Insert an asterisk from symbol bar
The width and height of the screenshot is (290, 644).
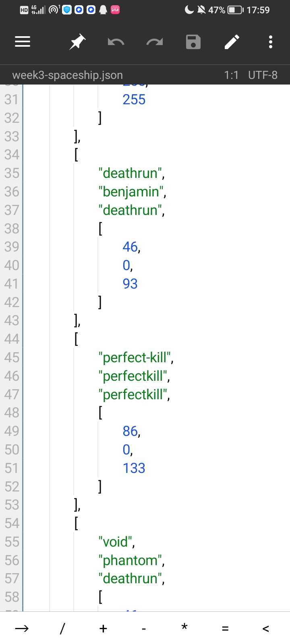tap(184, 627)
